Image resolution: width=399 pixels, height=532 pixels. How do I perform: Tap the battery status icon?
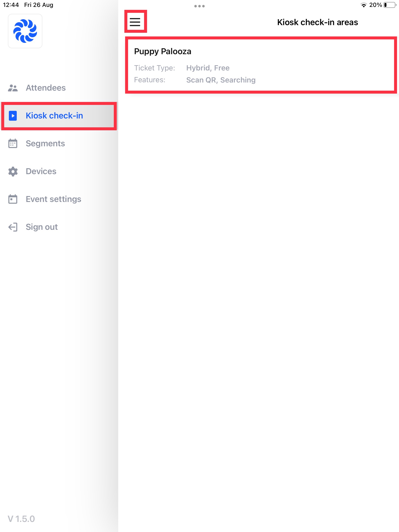(x=390, y=5)
